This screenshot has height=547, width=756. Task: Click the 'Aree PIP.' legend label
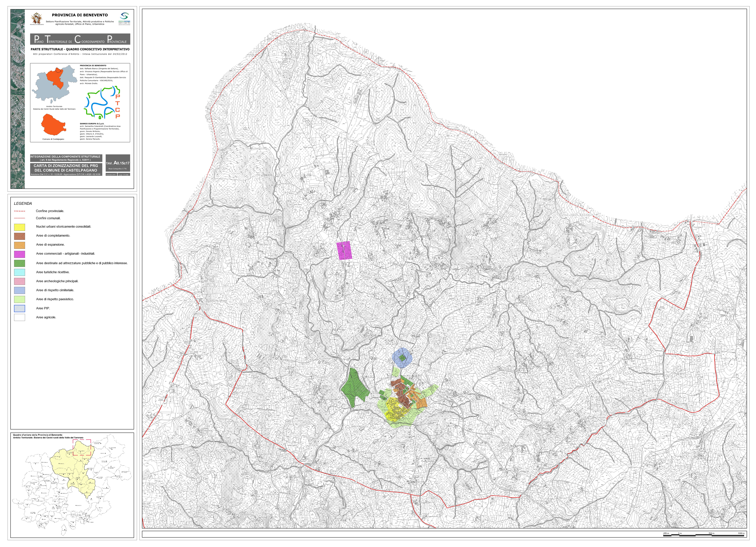click(43, 308)
